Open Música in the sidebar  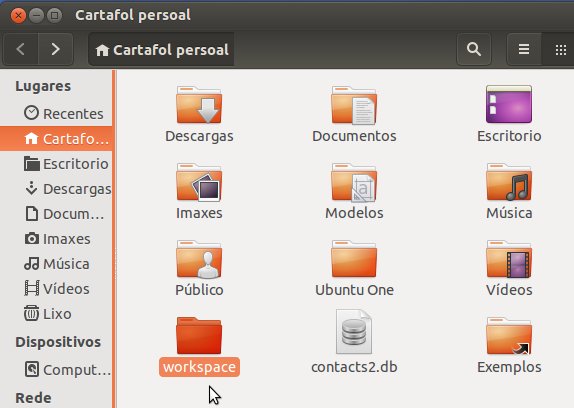[56, 264]
